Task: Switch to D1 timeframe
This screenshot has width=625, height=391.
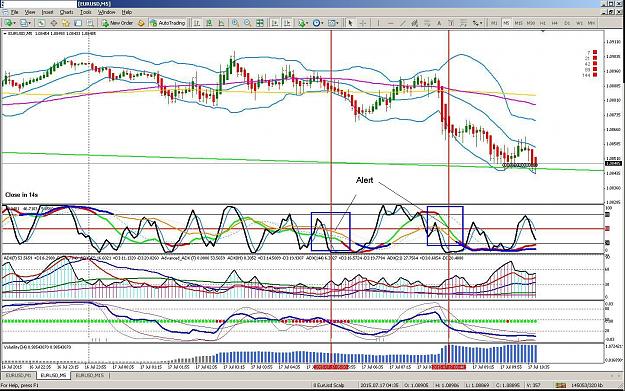Action: pyautogui.click(x=567, y=23)
